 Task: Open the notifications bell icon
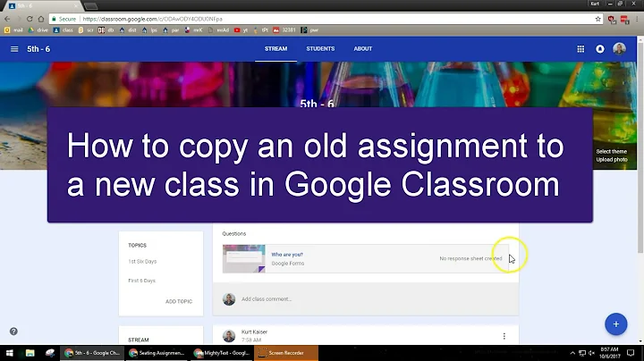[600, 49]
